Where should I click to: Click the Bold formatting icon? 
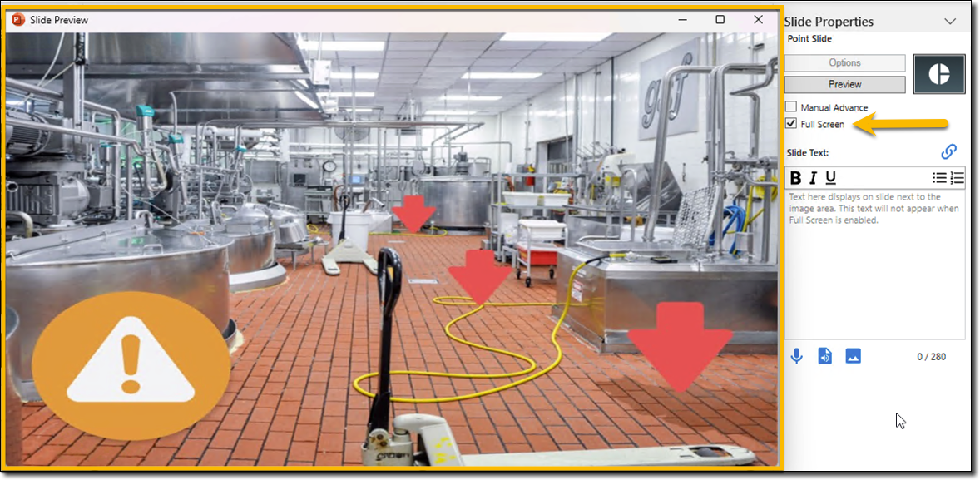tap(795, 177)
